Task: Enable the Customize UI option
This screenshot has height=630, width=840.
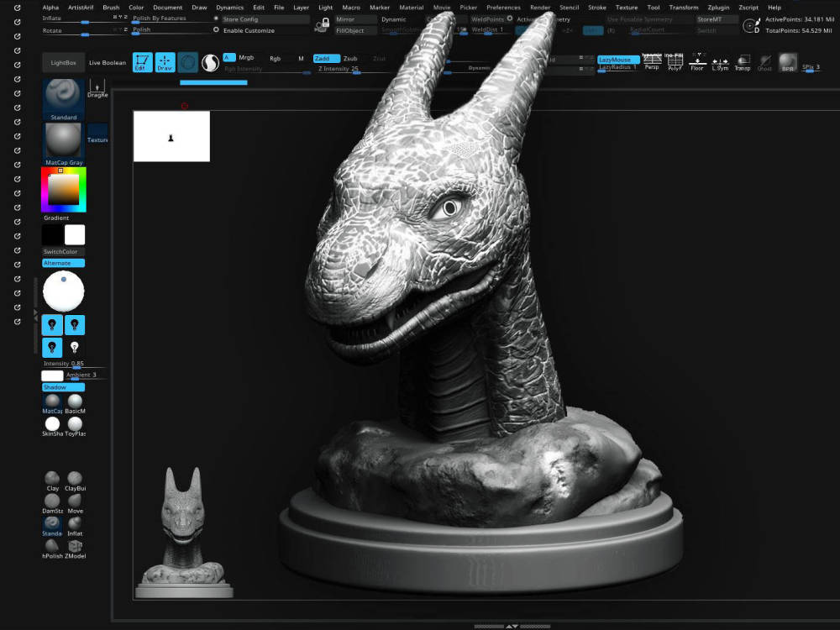Action: coord(249,30)
